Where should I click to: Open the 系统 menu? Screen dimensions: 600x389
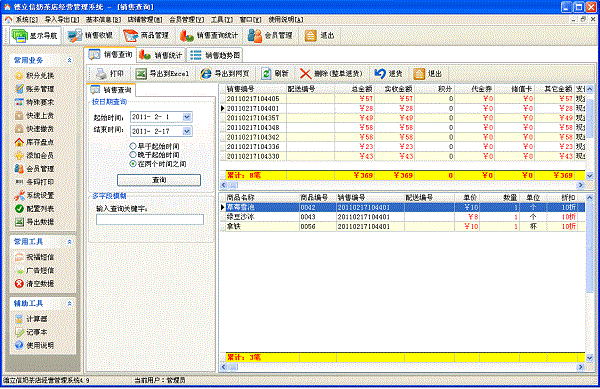click(x=26, y=19)
